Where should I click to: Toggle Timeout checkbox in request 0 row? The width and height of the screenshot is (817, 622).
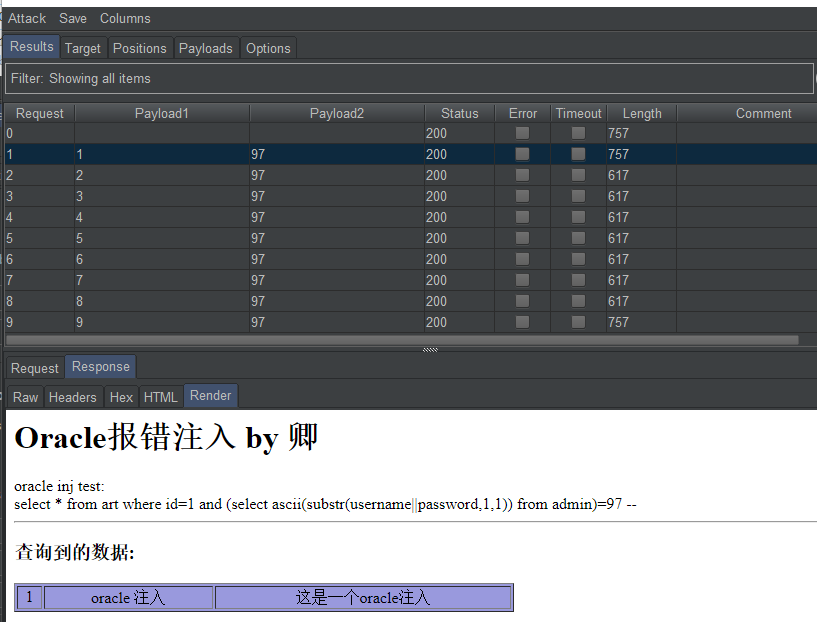pyautogui.click(x=578, y=133)
